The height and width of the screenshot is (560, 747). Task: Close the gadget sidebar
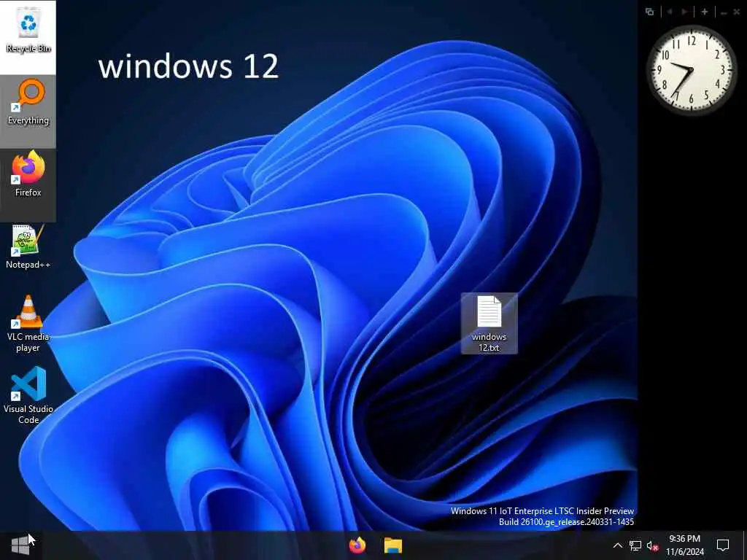tap(737, 12)
